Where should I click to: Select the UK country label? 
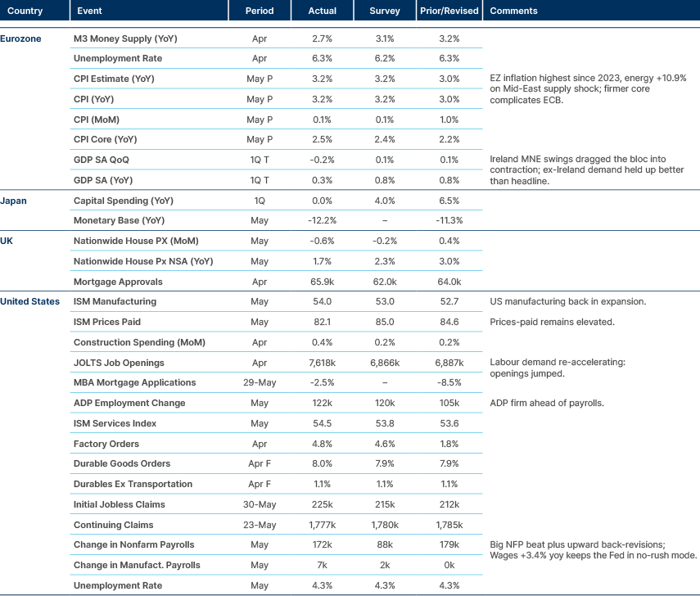coord(7,241)
